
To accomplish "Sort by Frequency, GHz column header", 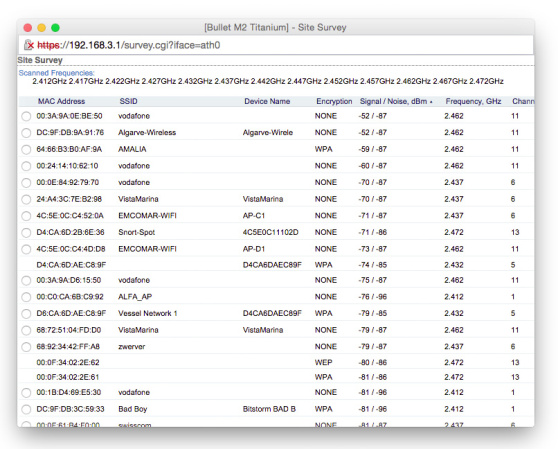I will click(x=473, y=101).
